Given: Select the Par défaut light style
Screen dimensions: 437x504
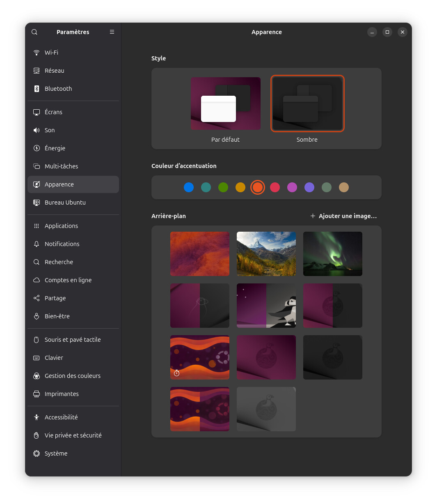Looking at the screenshot, I should tap(225, 104).
